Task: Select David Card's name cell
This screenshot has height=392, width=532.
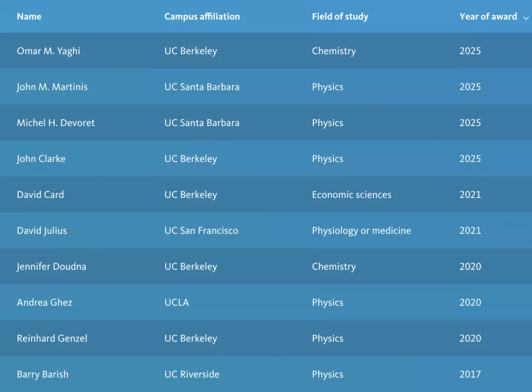Action: tap(40, 195)
